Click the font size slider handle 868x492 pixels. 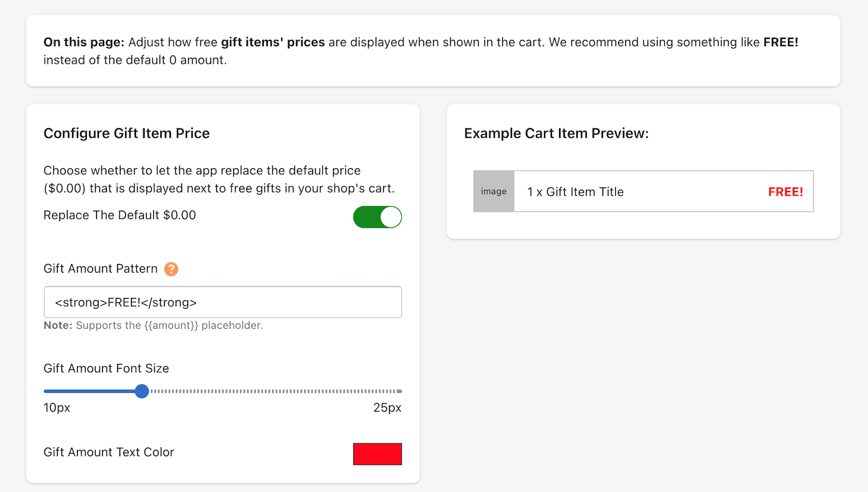pos(142,391)
